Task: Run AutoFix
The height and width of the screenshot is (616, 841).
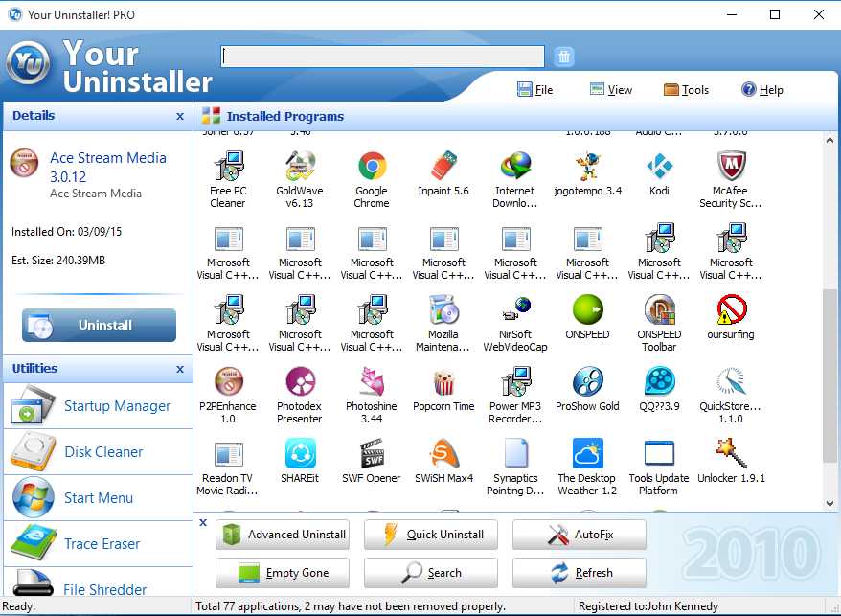Action: pos(580,535)
